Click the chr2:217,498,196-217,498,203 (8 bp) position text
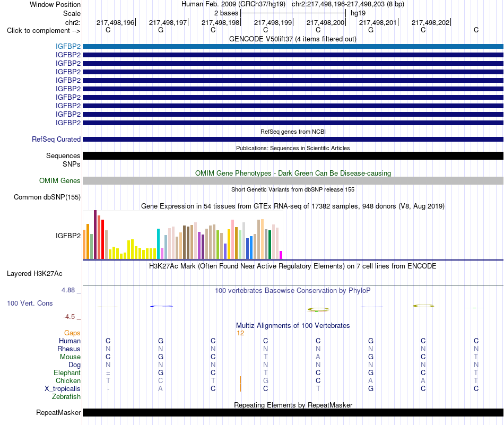 pos(348,4)
